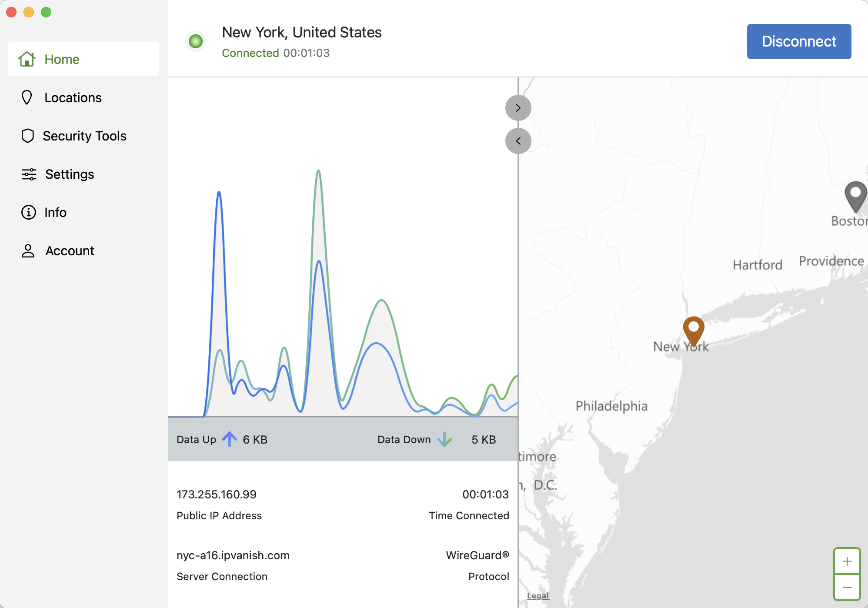Click the Settings sliders icon
This screenshot has width=868, height=608.
point(29,174)
